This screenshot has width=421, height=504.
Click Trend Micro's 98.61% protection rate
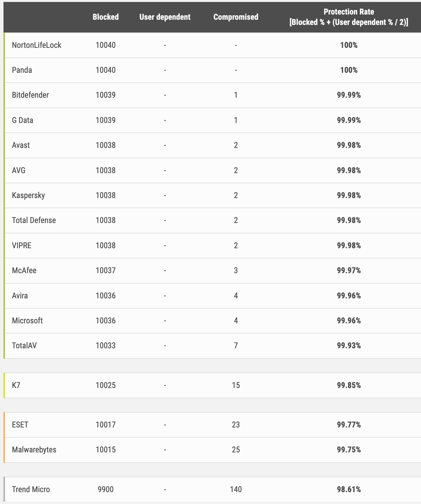349,490
